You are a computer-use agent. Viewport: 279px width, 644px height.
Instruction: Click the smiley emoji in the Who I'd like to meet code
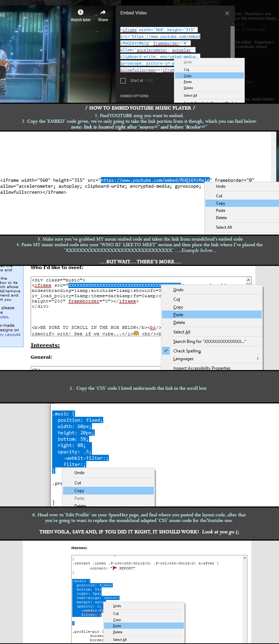[136, 333]
